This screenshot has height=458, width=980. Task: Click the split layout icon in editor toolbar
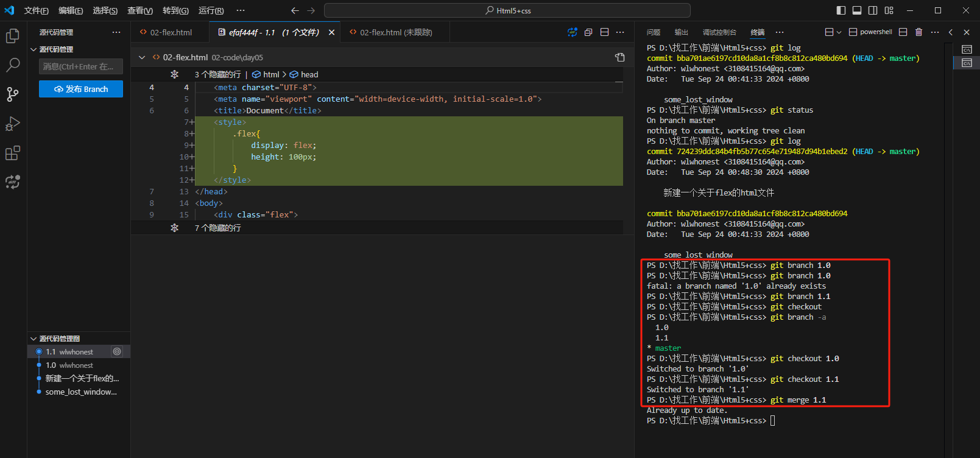click(604, 32)
